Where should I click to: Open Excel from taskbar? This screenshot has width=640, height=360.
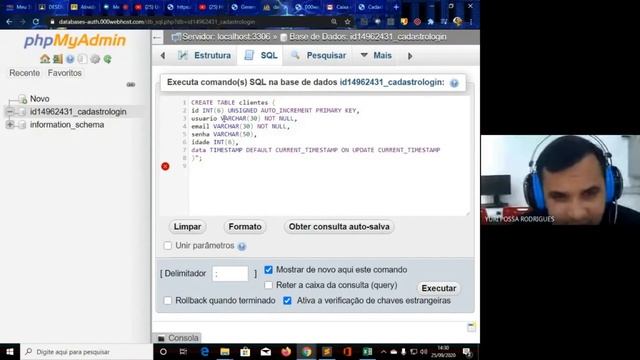(x=367, y=351)
